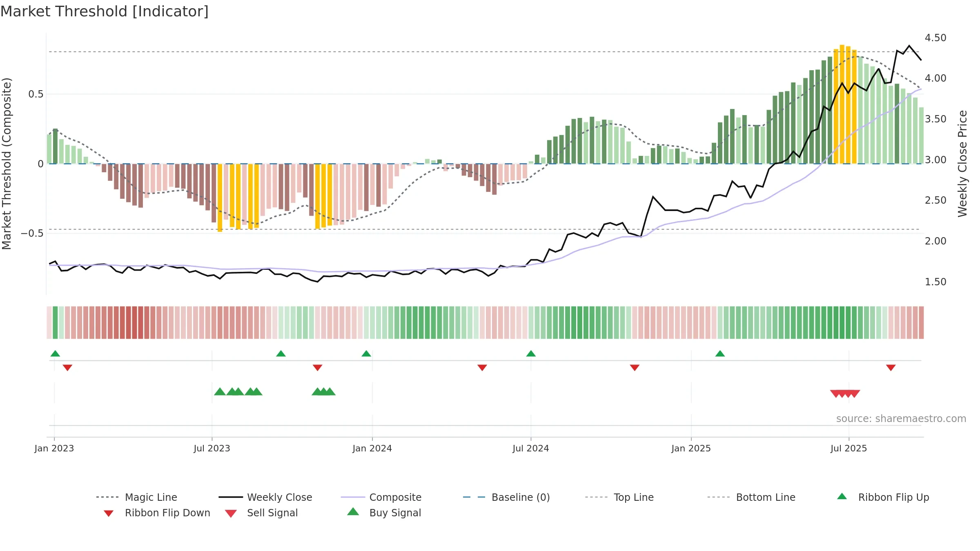Click the green flip-up triangle after Jan 2025

coord(720,353)
